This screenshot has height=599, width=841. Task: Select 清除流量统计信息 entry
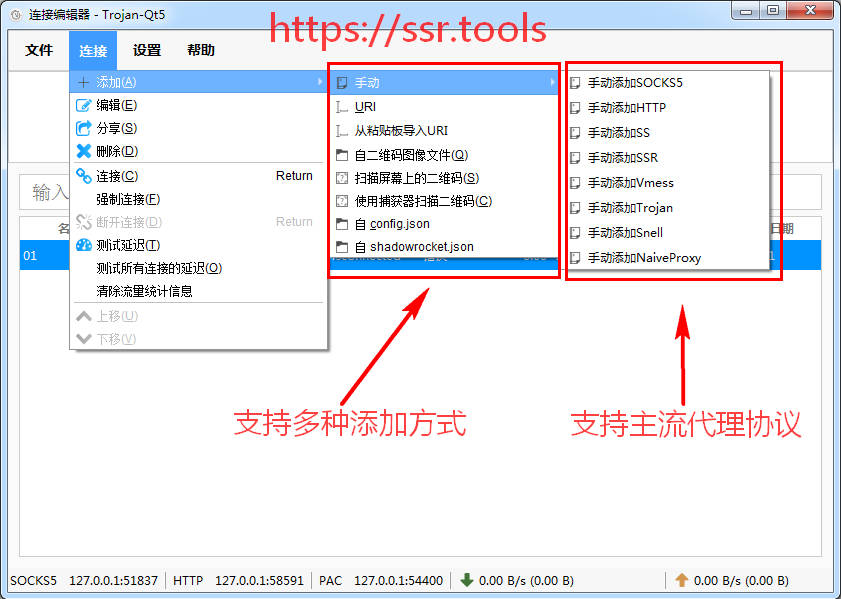click(x=144, y=291)
